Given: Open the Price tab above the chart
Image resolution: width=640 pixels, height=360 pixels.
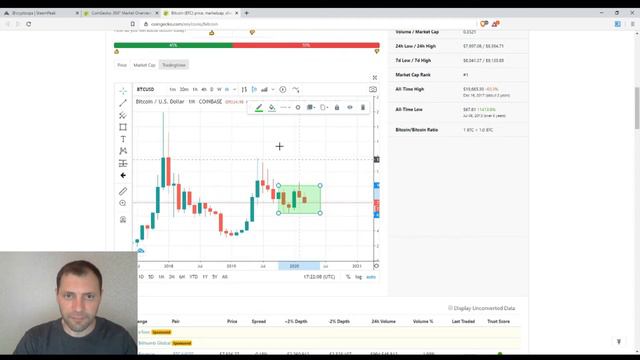Looking at the screenshot, I should [122, 65].
